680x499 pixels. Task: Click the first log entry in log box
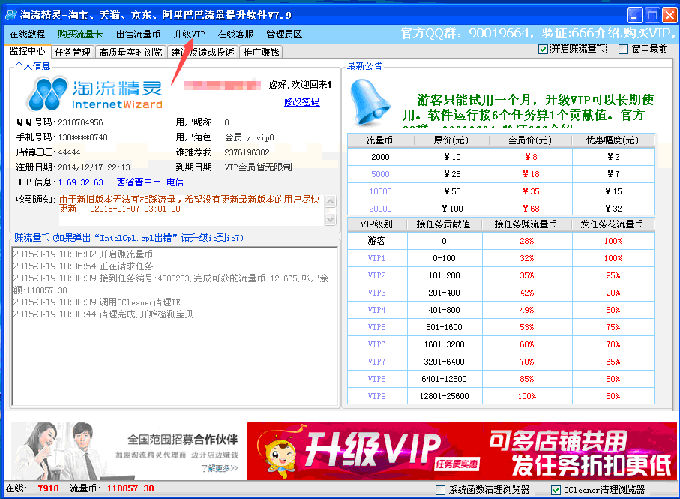pyautogui.click(x=82, y=254)
